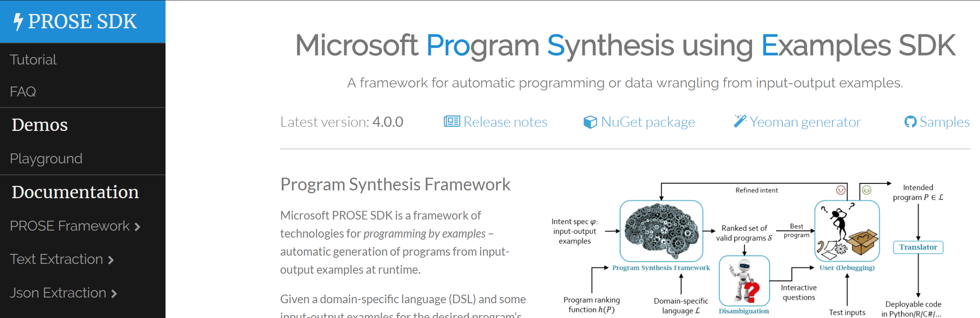This screenshot has height=318, width=980.
Task: Click the User Debugging figure in diagram
Action: (847, 231)
